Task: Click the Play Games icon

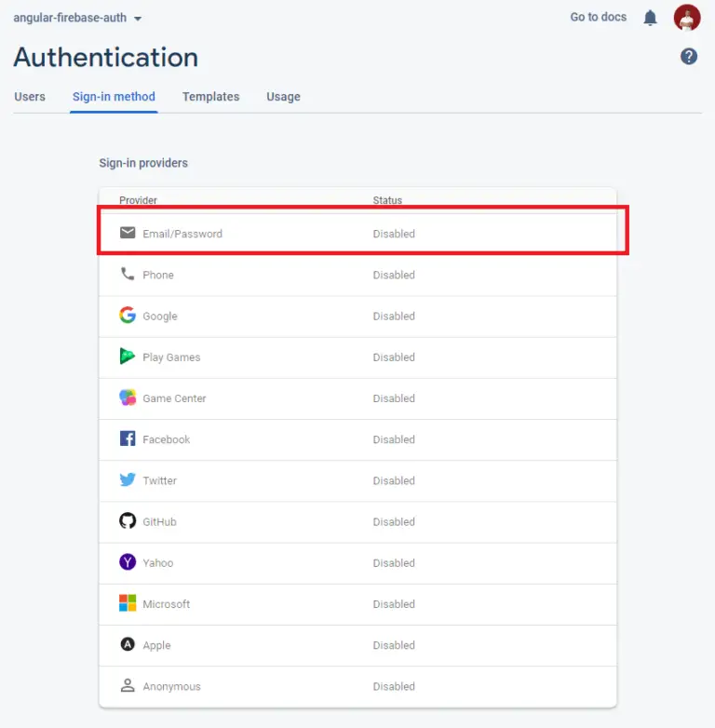Action: tap(128, 357)
